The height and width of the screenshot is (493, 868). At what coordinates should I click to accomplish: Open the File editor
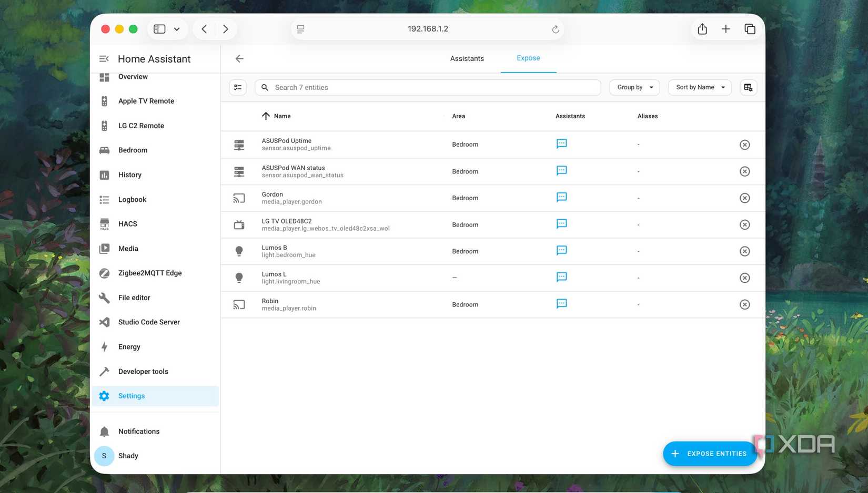(x=155, y=298)
